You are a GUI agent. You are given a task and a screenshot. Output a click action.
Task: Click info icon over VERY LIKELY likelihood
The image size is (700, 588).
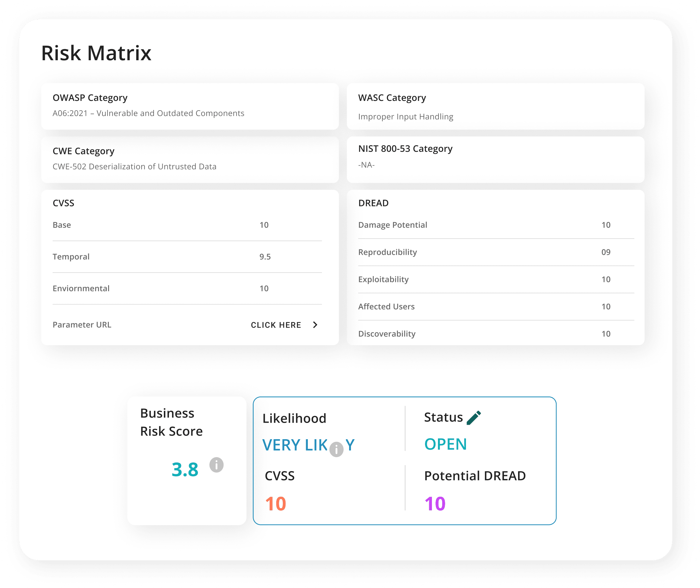(336, 449)
